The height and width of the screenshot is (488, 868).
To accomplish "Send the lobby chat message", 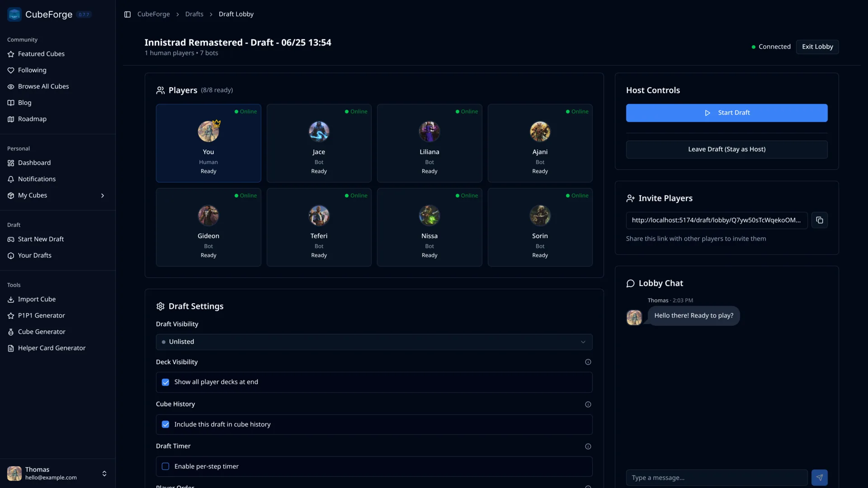I will [x=820, y=478].
